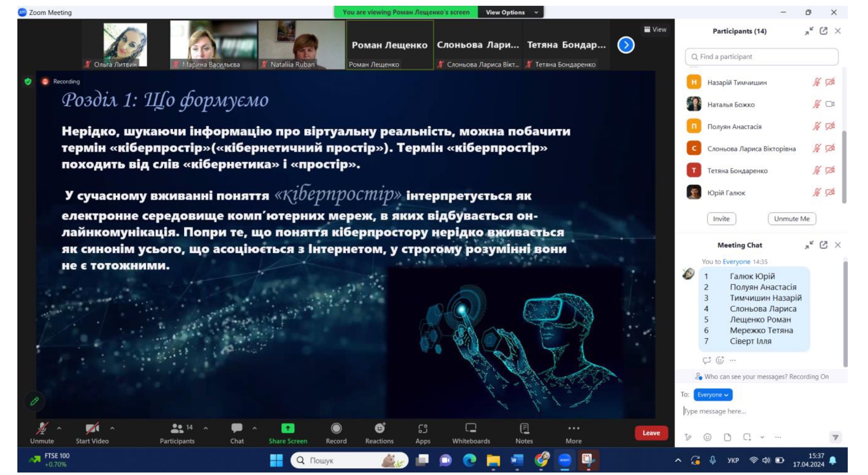Pop out the Meeting Chat panel
The width and height of the screenshot is (868, 475).
coord(823,245)
